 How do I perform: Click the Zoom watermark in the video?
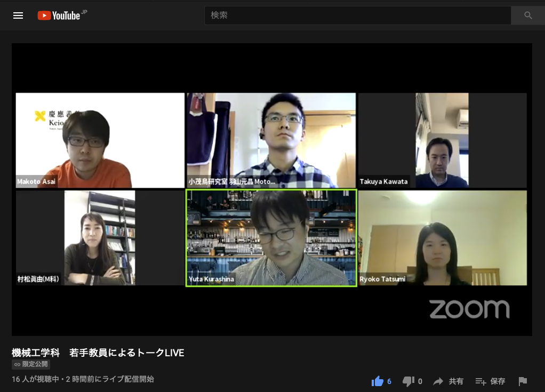469,309
